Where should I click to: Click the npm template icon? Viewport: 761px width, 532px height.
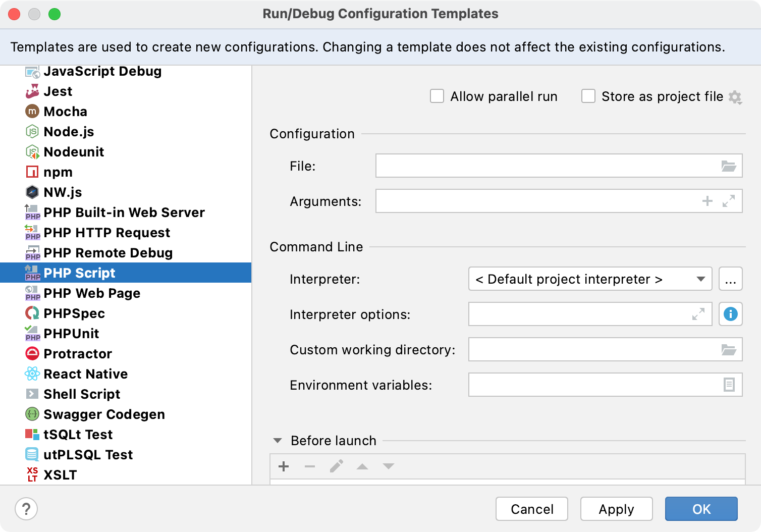pos(32,172)
